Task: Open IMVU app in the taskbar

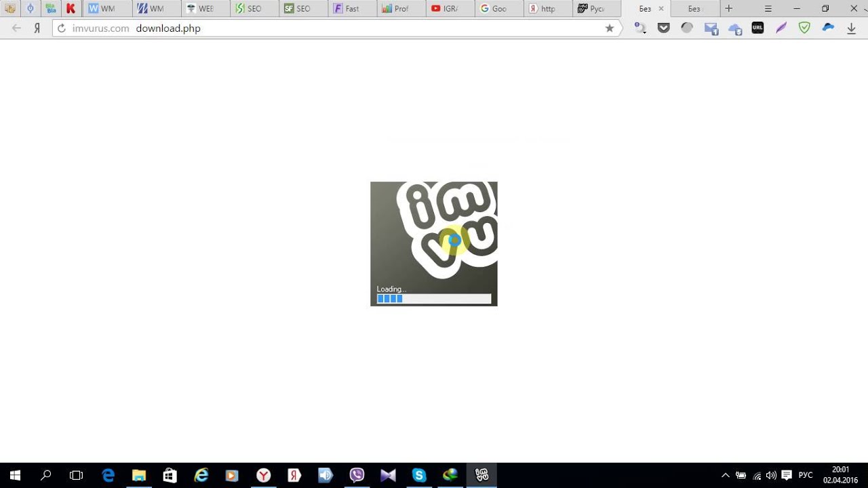Action: pos(481,475)
